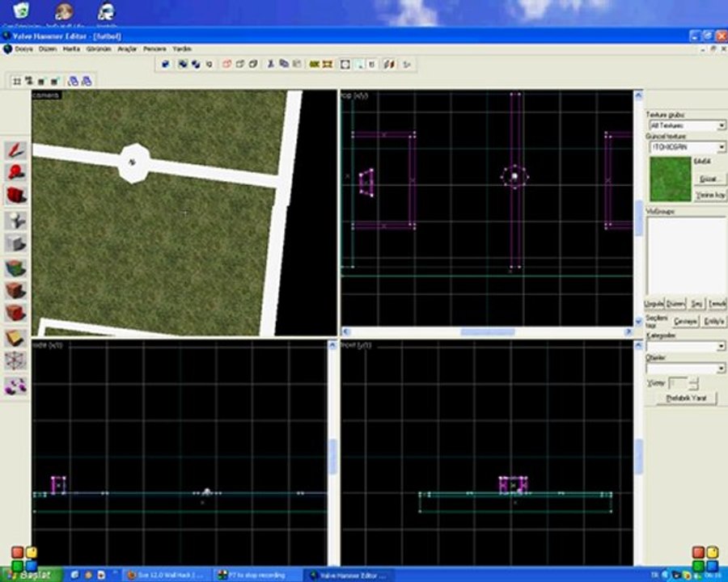The width and height of the screenshot is (728, 582).
Task: Open the Pencere menu
Action: (154, 48)
